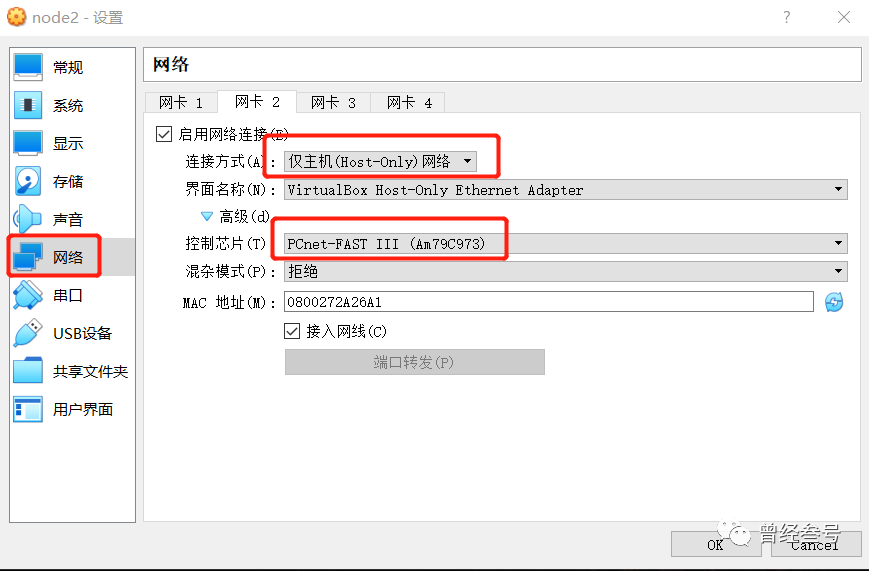869x571 pixels.
Task: Click the refresh MAC address icon
Action: (x=834, y=302)
